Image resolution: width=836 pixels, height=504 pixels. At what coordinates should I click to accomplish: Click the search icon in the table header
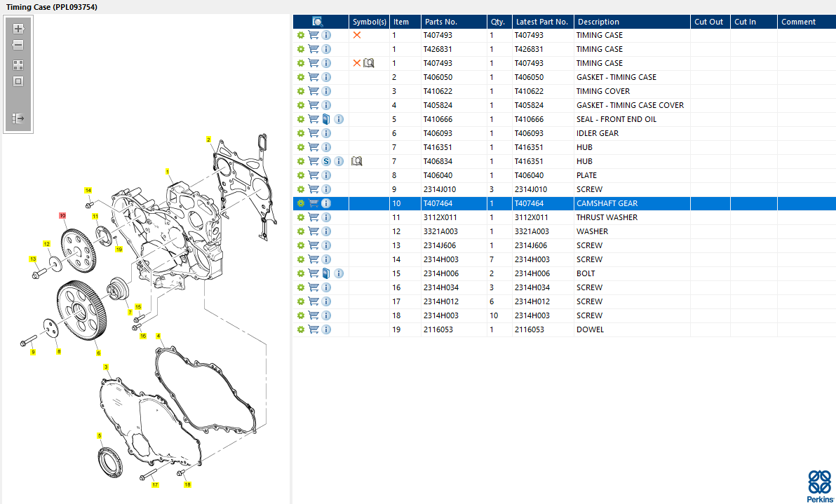(x=318, y=22)
